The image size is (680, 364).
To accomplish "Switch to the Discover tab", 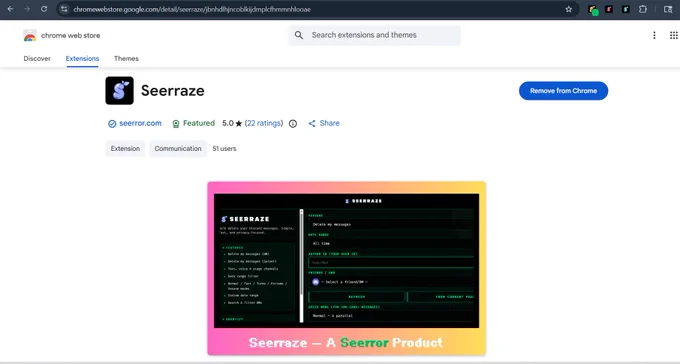I will 37,59.
